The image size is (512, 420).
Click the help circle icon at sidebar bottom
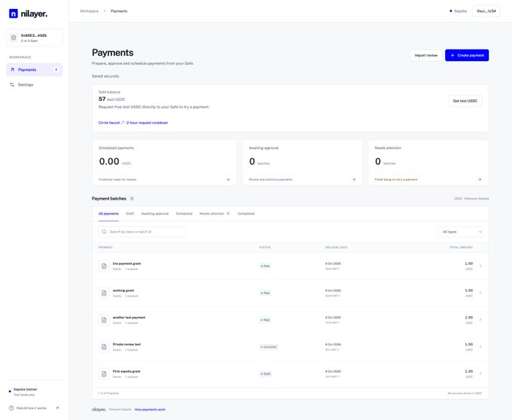pyautogui.click(x=11, y=408)
